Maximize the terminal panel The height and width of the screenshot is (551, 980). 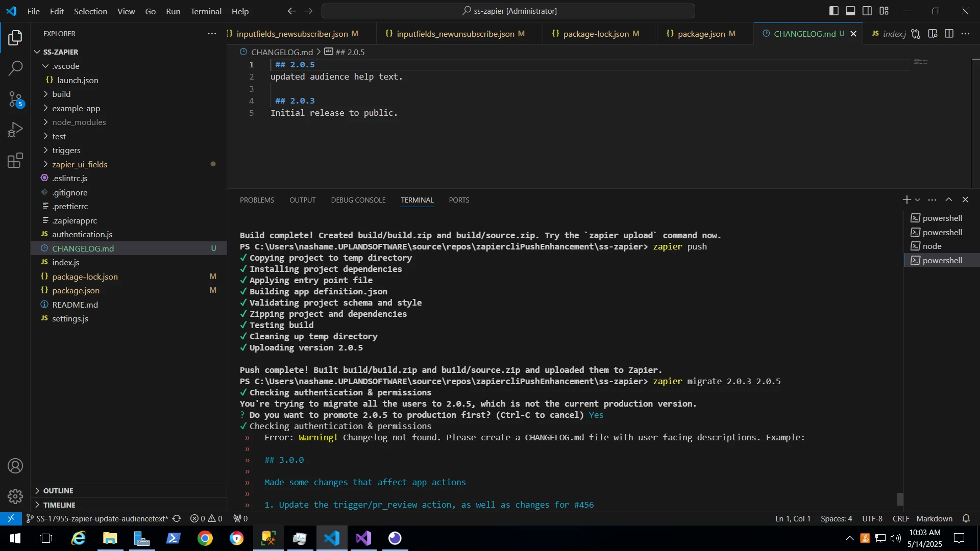click(x=949, y=200)
